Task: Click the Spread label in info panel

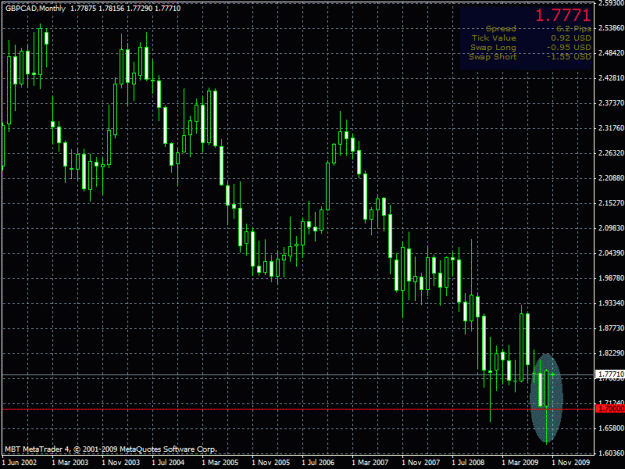Action: (x=501, y=29)
